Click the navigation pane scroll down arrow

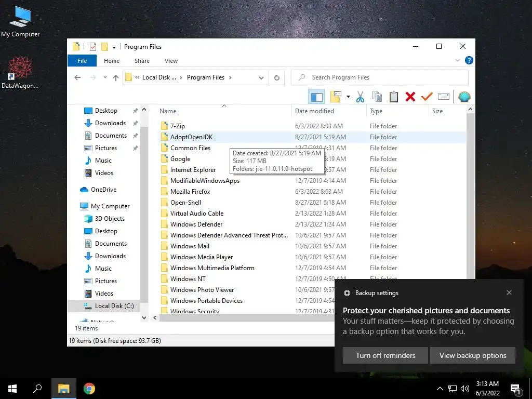(x=144, y=318)
